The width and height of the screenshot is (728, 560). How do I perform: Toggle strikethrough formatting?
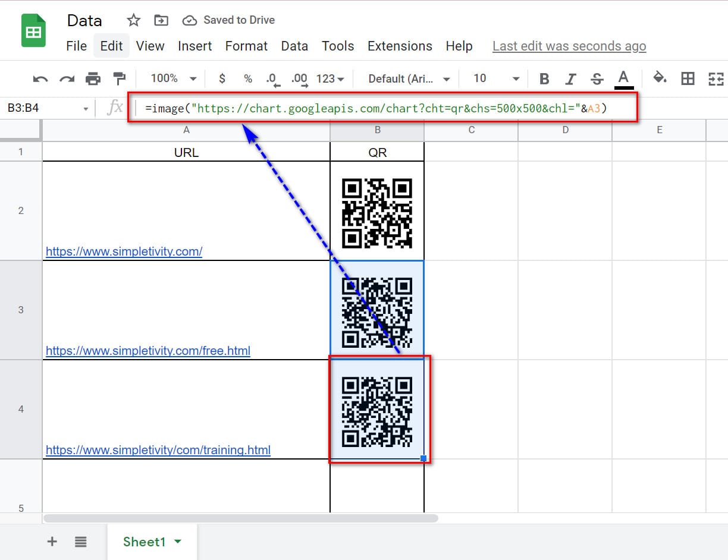[x=597, y=78]
